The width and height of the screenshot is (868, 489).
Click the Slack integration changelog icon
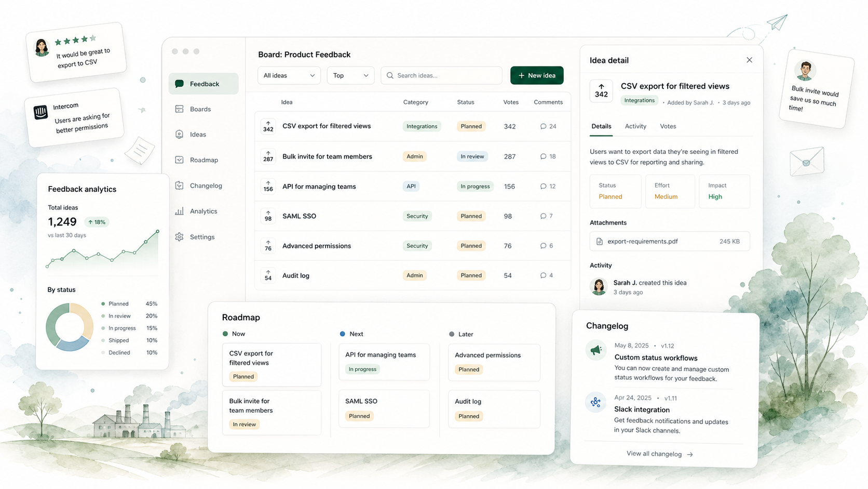[x=595, y=402]
